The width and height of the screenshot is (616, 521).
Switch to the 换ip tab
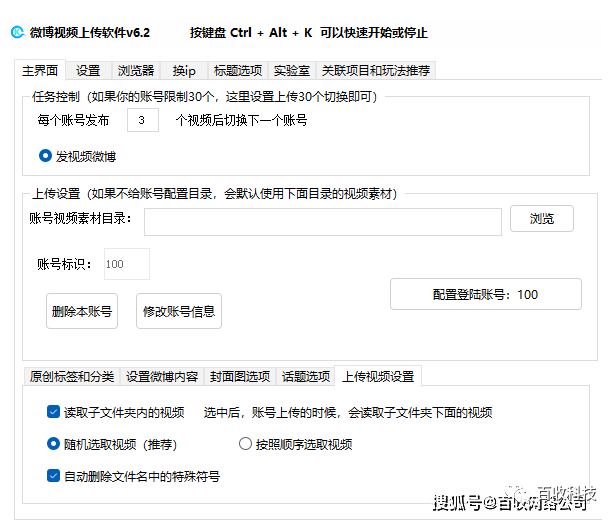[x=184, y=71]
